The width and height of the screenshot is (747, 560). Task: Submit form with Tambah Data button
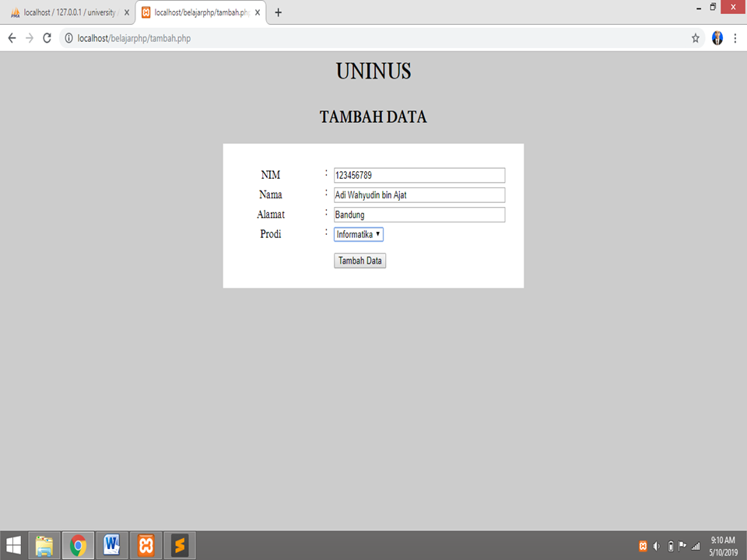pyautogui.click(x=359, y=261)
